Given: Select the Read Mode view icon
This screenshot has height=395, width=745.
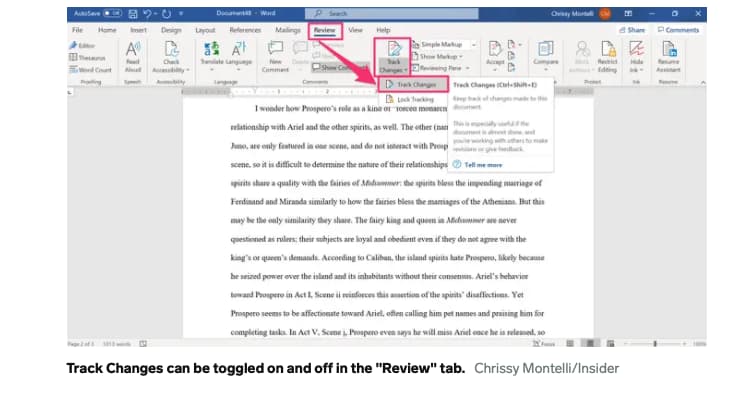Looking at the screenshot, I should point(570,344).
